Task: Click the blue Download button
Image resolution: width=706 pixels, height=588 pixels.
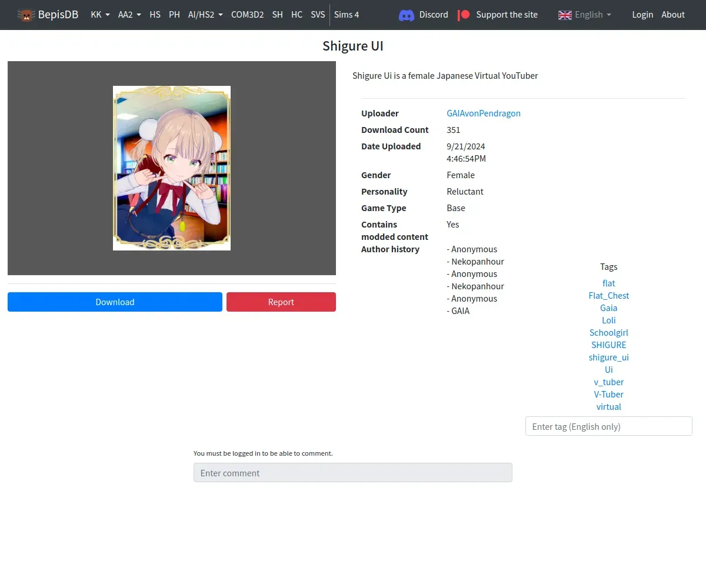Action: (115, 302)
